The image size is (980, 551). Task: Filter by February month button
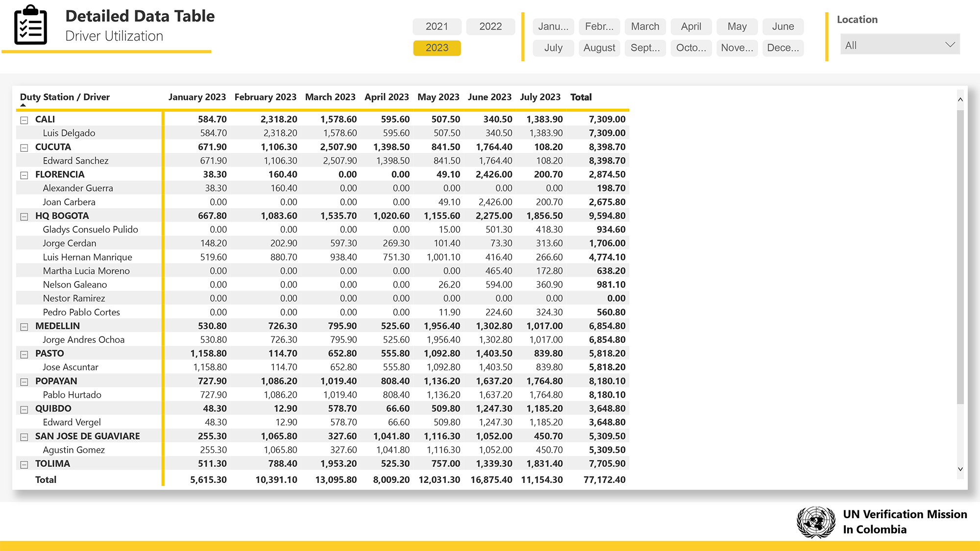click(599, 26)
